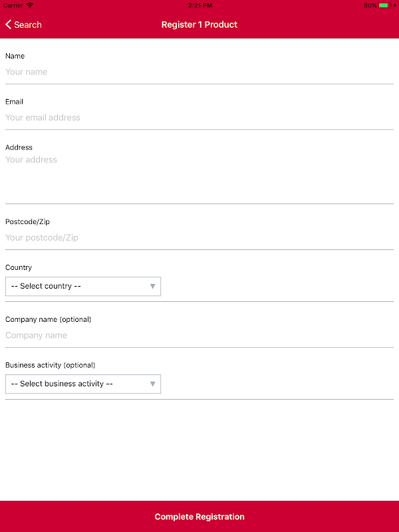Viewport: 399px width, 532px height.
Task: Enter the postcode/Zip field
Action: tap(199, 237)
